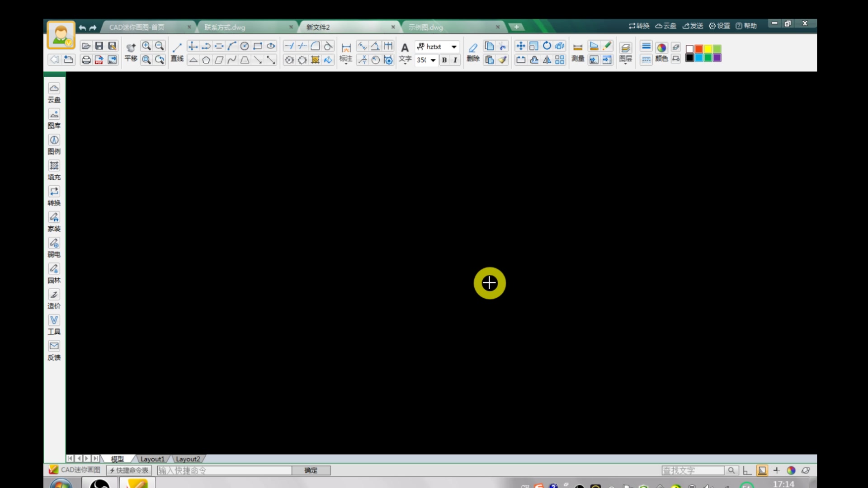Open a drawing file with the folder icon
The width and height of the screenshot is (868, 488).
86,46
